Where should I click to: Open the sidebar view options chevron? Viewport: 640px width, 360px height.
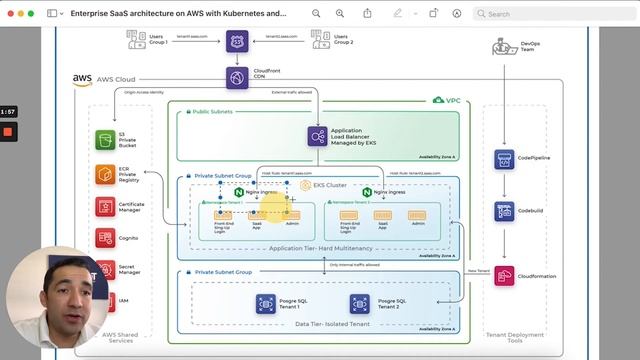click(62, 13)
